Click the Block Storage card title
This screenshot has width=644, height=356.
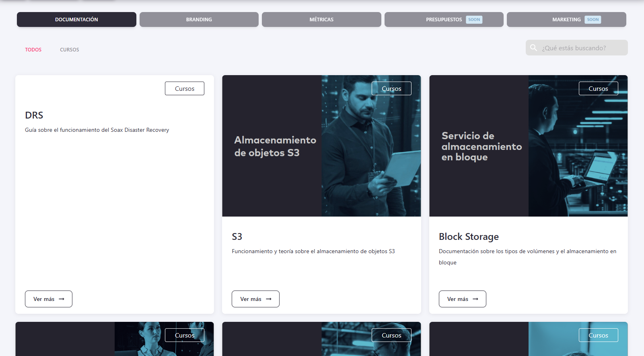click(469, 237)
